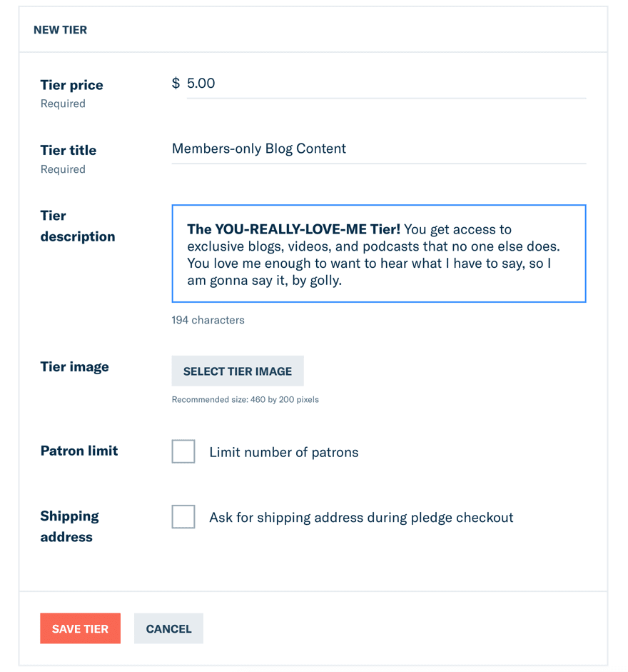The width and height of the screenshot is (628, 672).
Task: Click the "Required" note under Tier title
Action: pyautogui.click(x=63, y=169)
